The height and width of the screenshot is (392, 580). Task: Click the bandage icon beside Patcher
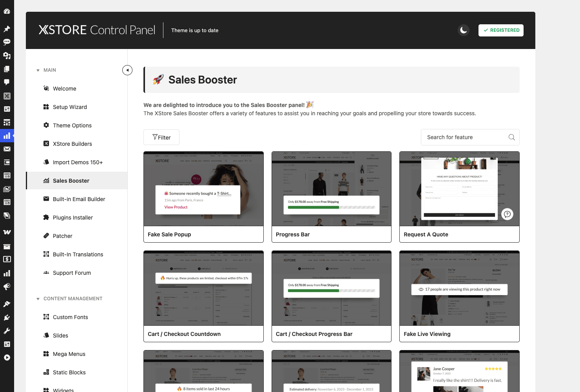click(x=46, y=236)
